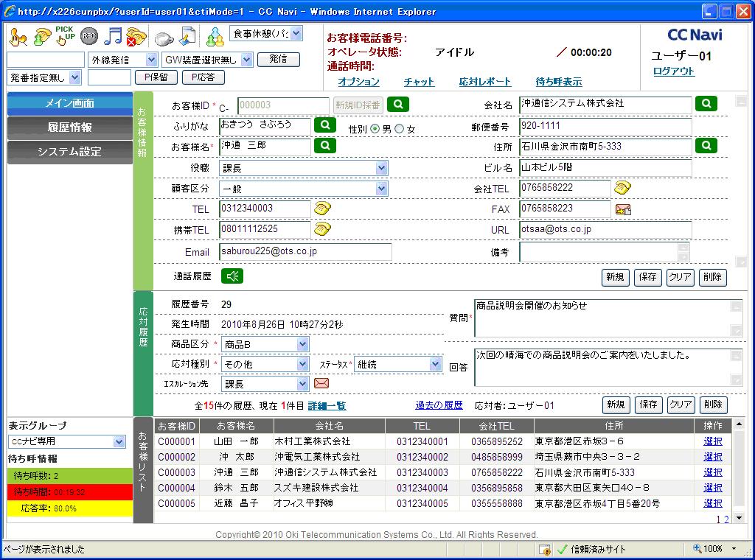Go to page 2 of customer list
This screenshot has width=755, height=560.
pos(726,519)
